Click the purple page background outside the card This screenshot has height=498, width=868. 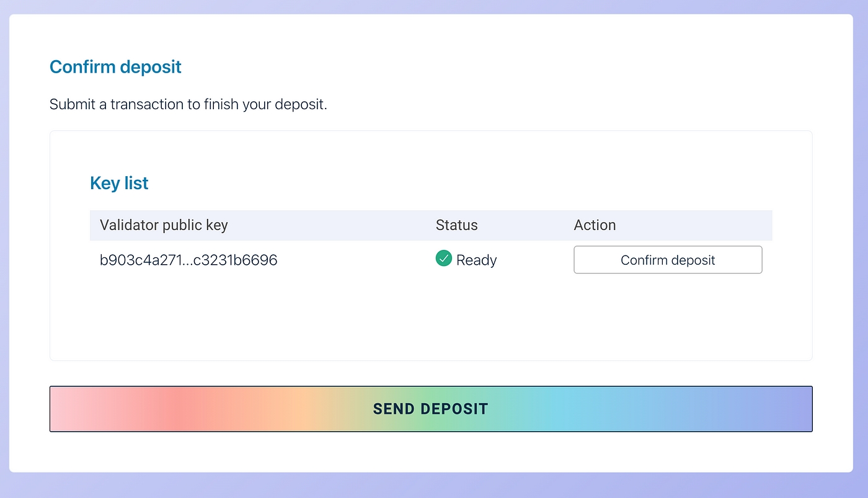tap(861, 248)
